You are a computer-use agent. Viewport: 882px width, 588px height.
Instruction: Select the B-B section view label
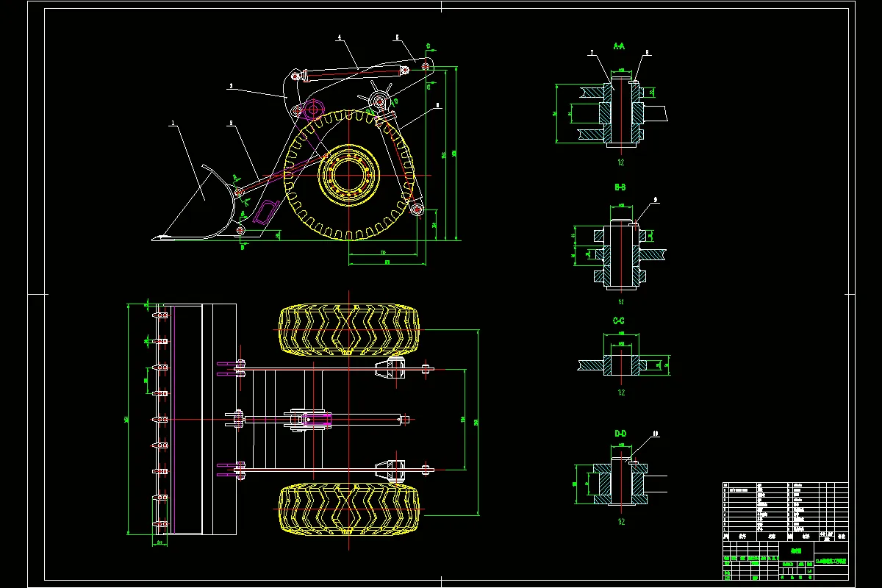coord(621,187)
